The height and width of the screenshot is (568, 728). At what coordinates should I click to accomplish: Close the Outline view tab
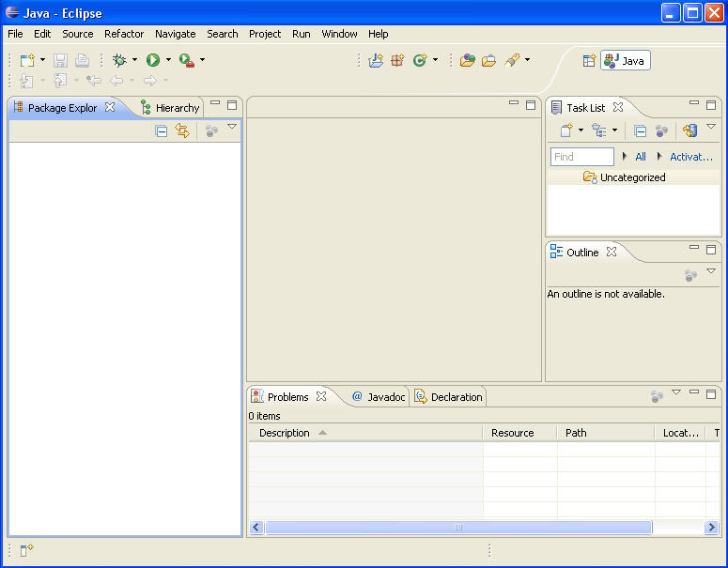pos(612,252)
